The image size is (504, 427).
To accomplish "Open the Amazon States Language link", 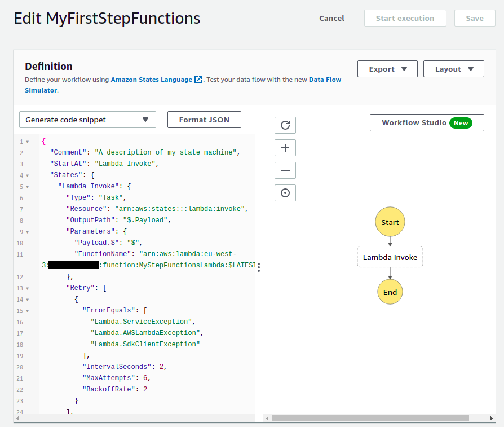I will [151, 80].
